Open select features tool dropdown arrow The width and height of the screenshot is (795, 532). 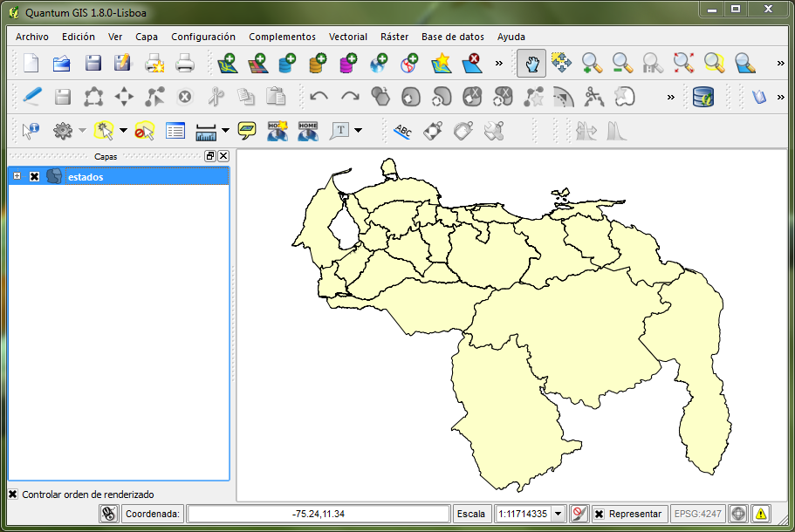123,131
